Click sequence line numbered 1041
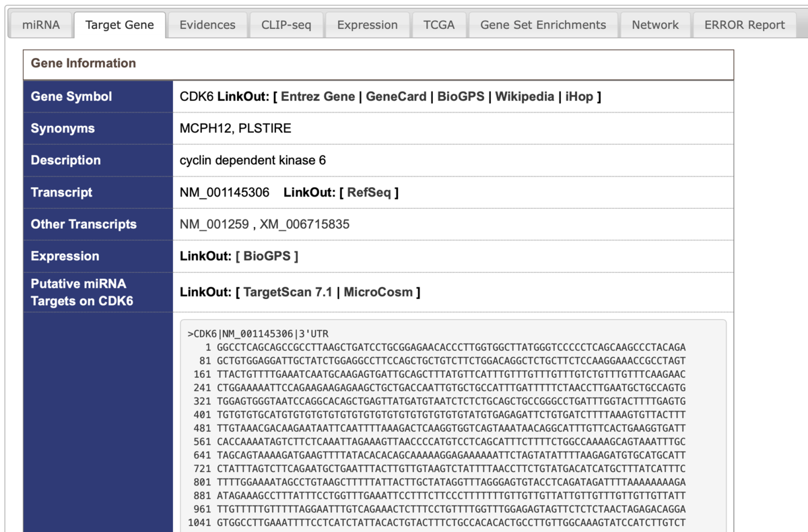 tap(437, 523)
